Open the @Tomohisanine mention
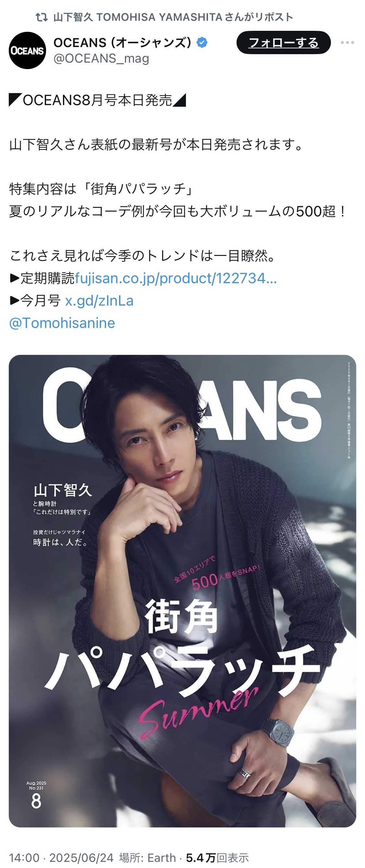Viewport: 365px width, 868px height. pos(62,323)
